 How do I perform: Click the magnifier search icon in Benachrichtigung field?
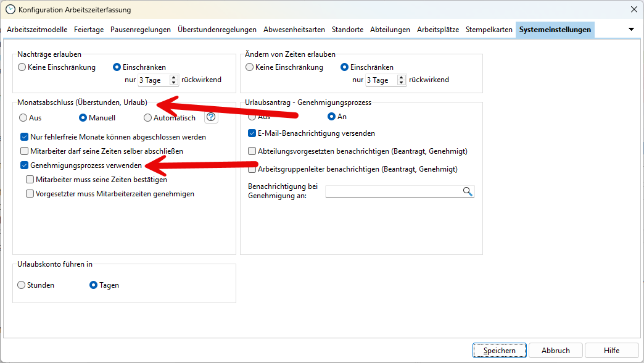click(x=468, y=191)
